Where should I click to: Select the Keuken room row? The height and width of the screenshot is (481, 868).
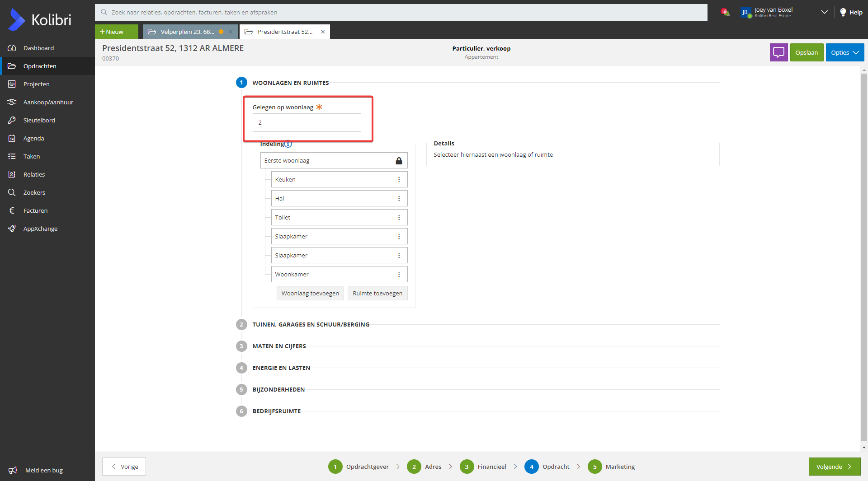pyautogui.click(x=339, y=180)
